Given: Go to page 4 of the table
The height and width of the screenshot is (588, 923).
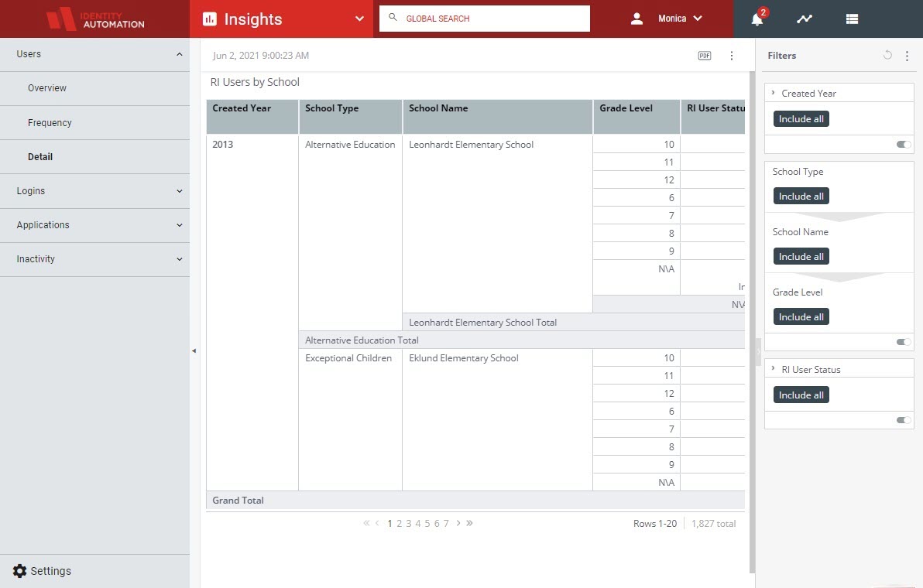Looking at the screenshot, I should pos(418,523).
